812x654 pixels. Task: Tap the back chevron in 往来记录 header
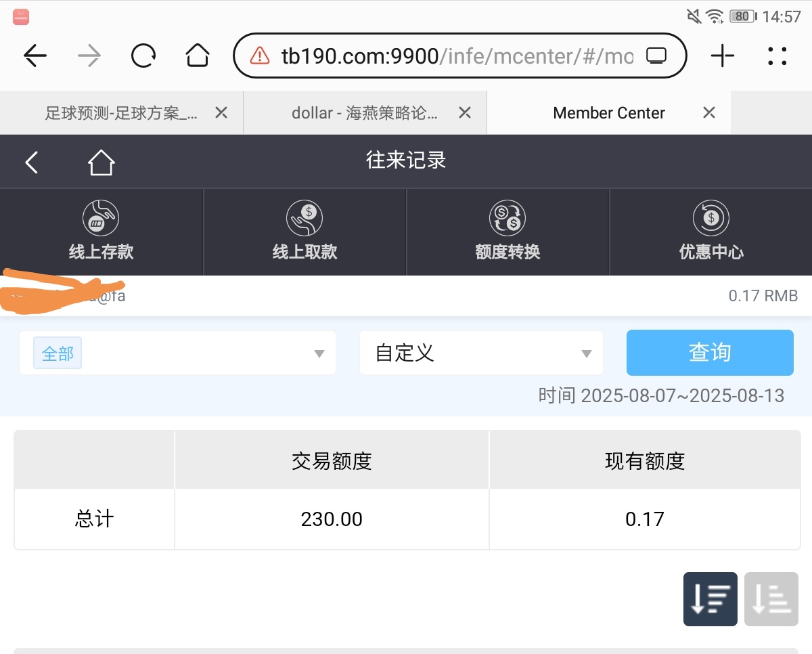(32, 162)
